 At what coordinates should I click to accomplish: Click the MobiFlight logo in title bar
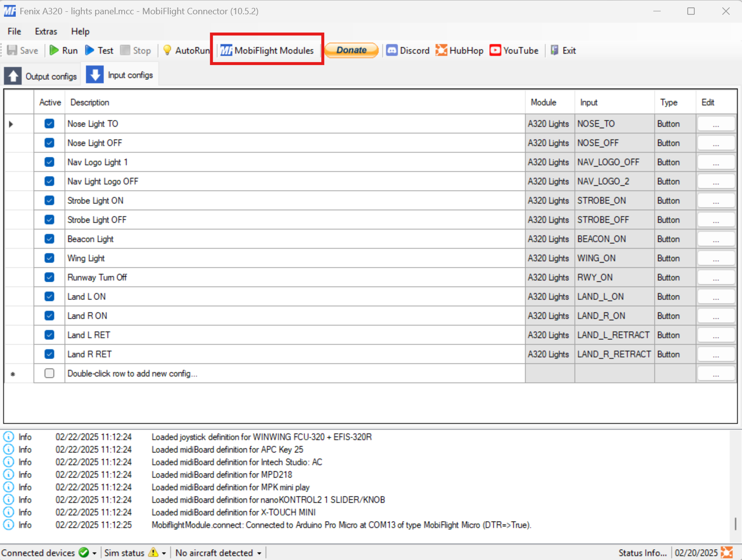[x=10, y=11]
